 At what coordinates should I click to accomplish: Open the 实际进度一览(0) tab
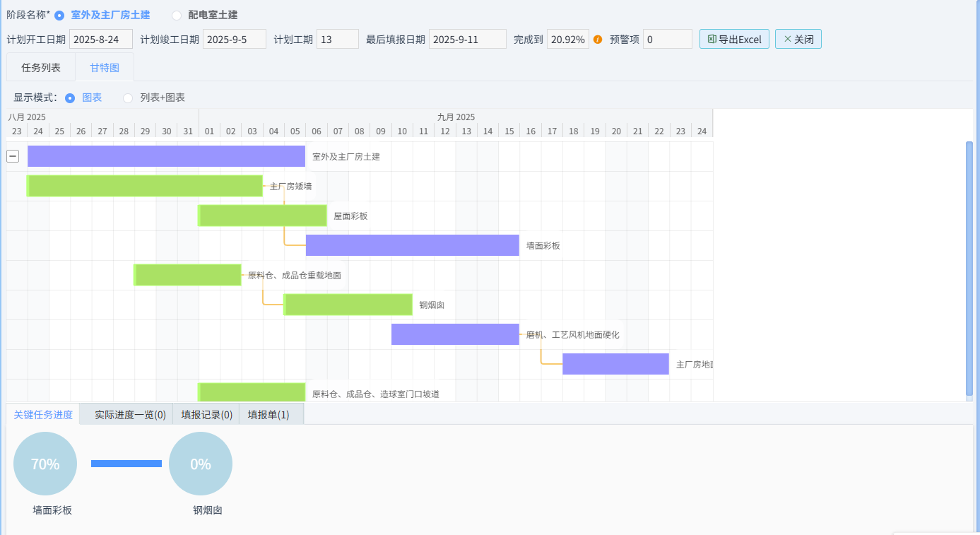(130, 415)
